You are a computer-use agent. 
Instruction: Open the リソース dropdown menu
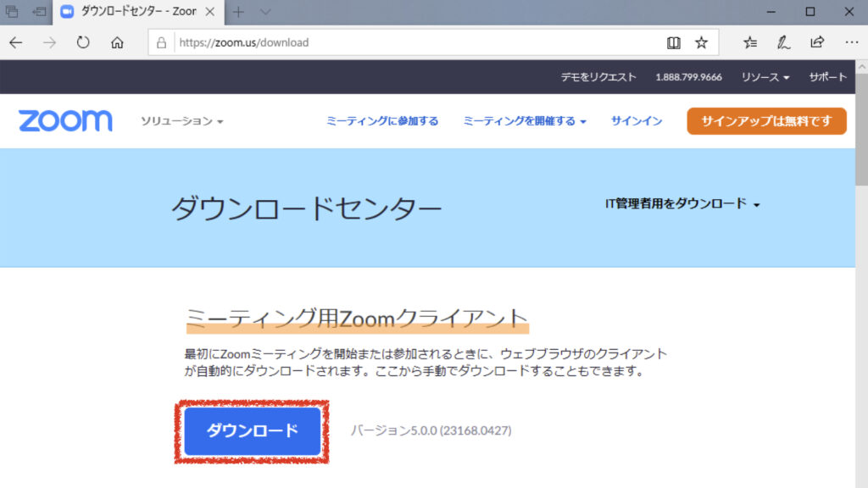point(765,77)
